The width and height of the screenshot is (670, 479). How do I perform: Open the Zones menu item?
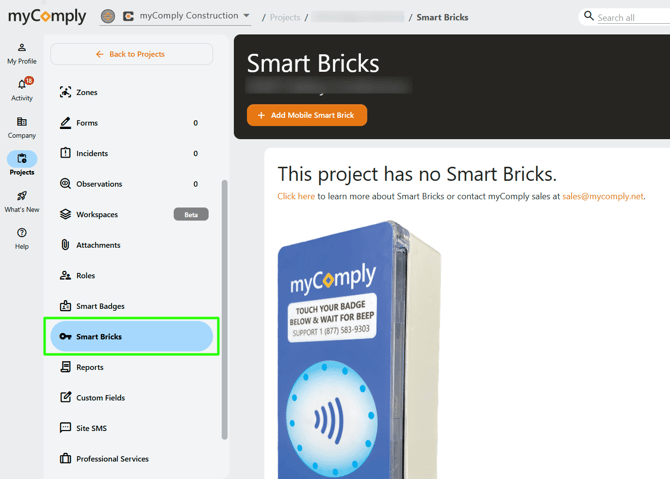(x=132, y=92)
